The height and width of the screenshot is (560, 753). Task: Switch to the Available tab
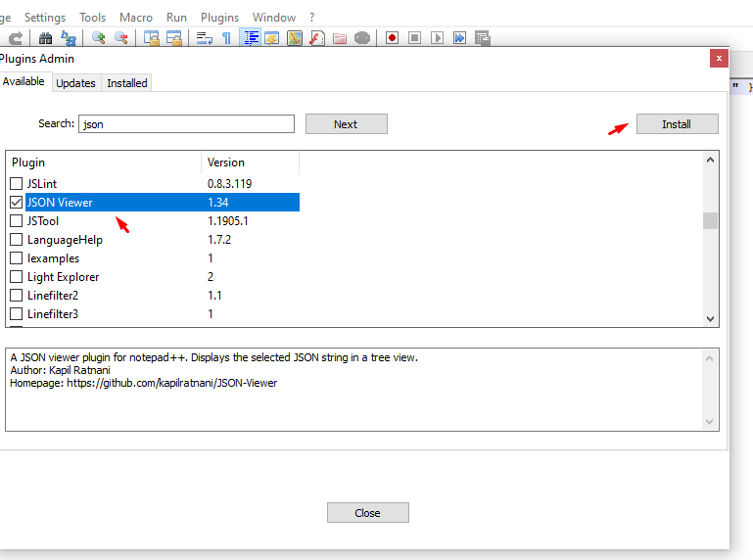[24, 81]
